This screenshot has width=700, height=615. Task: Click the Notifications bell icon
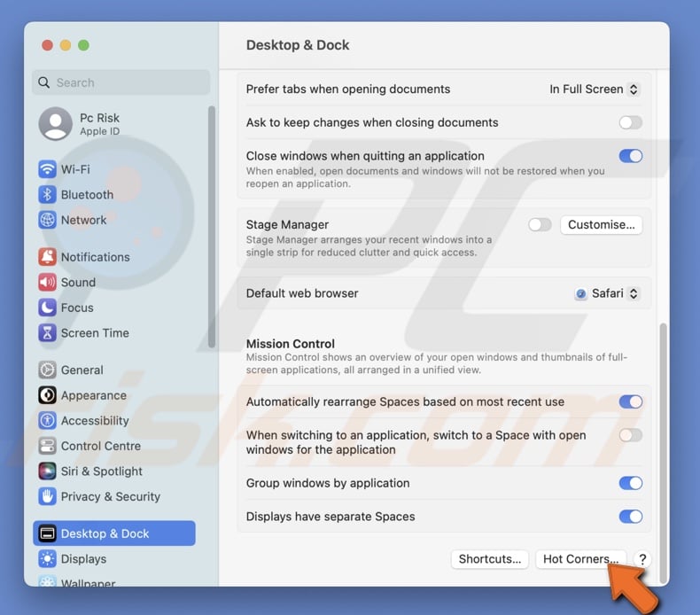(47, 257)
